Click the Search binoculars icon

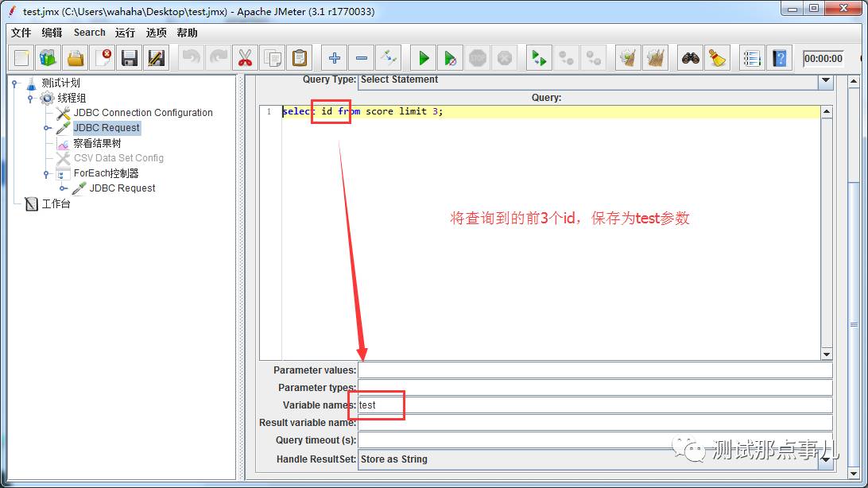[x=690, y=57]
